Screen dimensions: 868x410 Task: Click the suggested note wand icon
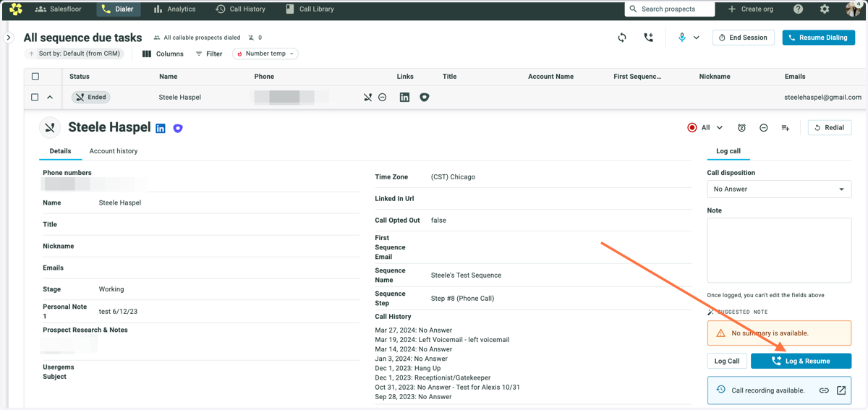coord(711,312)
